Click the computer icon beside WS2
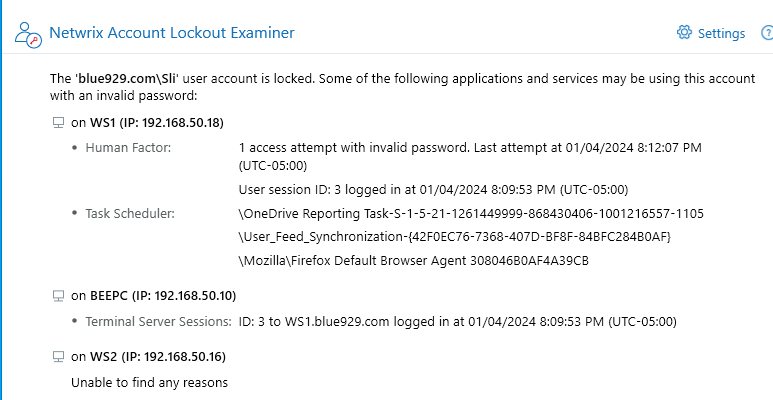The height and width of the screenshot is (400, 773). click(57, 357)
